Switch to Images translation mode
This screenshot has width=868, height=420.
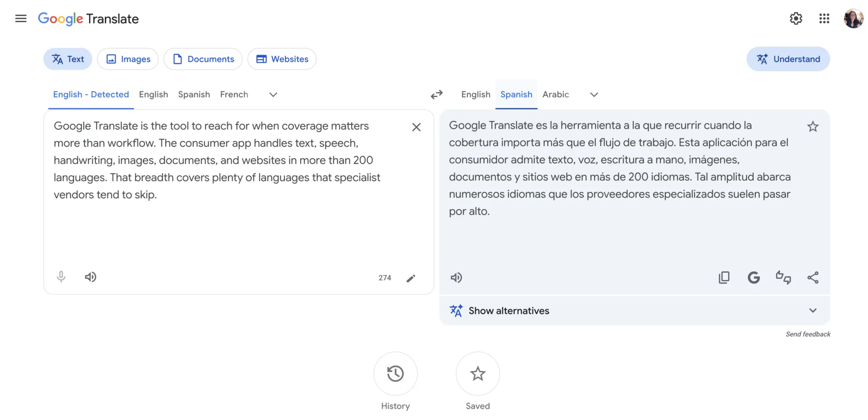[128, 59]
